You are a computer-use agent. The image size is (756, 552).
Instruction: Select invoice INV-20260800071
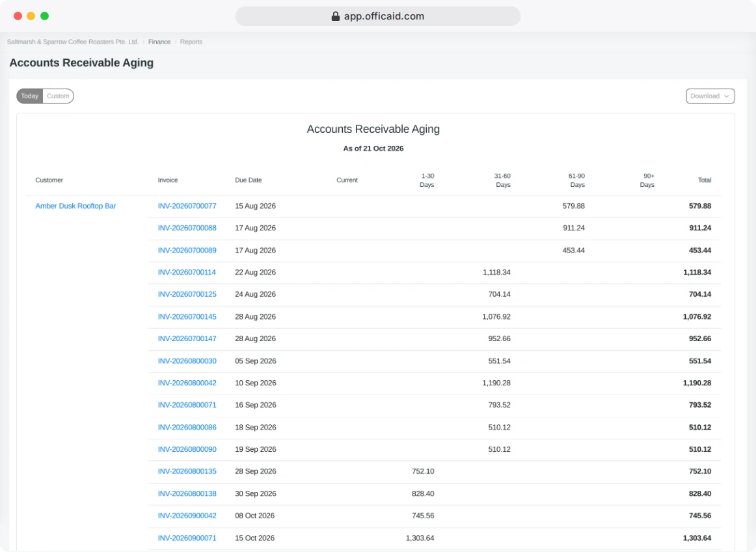coord(187,406)
